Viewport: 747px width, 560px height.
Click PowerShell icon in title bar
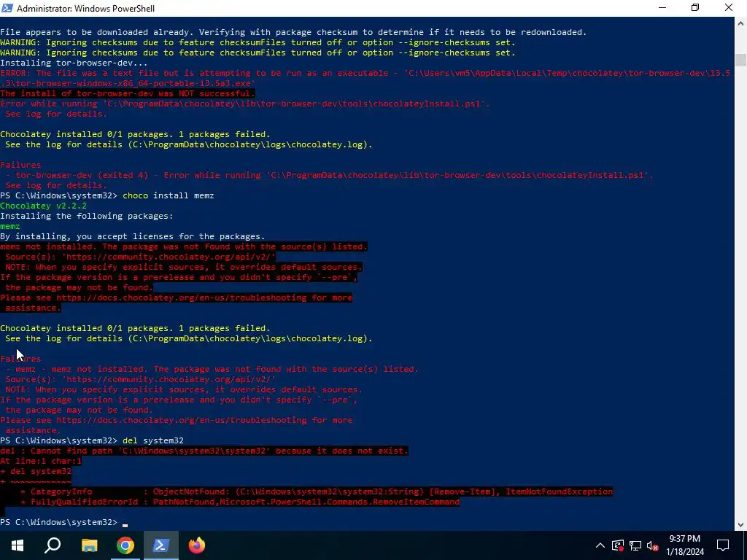click(7, 8)
